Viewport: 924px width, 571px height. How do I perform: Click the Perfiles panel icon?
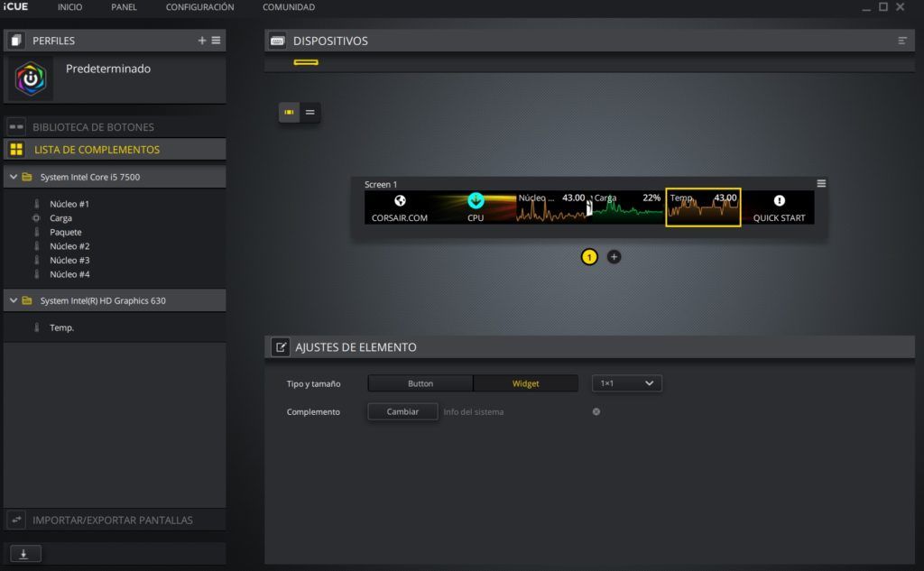point(16,41)
